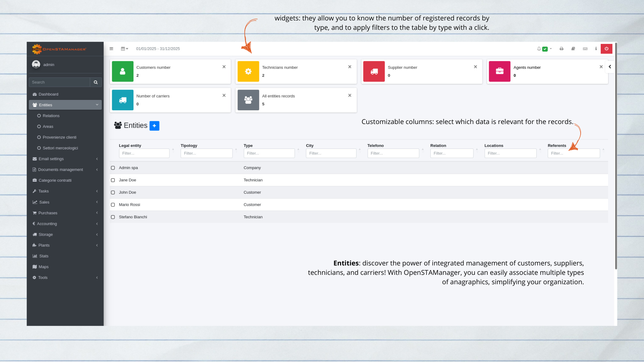This screenshot has height=362, width=644.
Task: Click the add new entity plus button
Action: click(x=154, y=126)
